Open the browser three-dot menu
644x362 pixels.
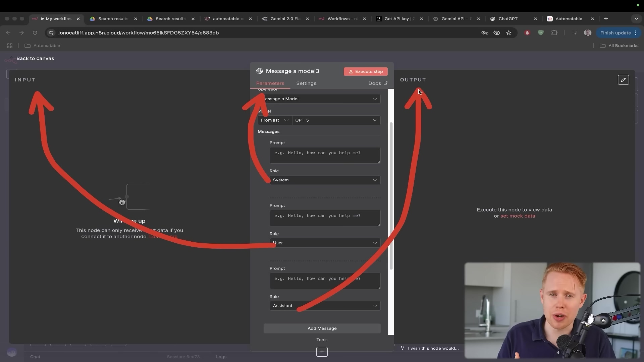[x=636, y=33]
